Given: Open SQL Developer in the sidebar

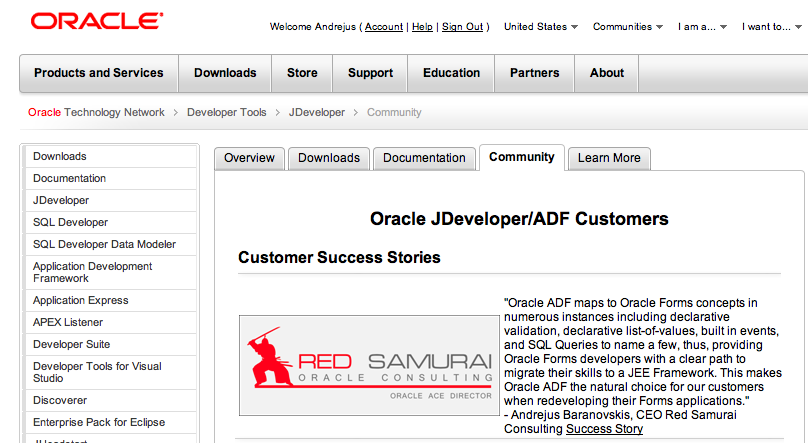Looking at the screenshot, I should click(x=110, y=223).
